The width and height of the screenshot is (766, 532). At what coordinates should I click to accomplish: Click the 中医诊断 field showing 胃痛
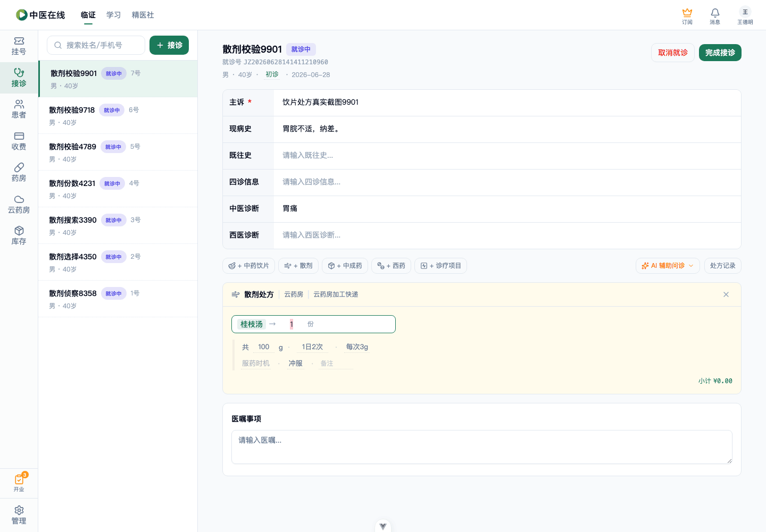pyautogui.click(x=507, y=209)
